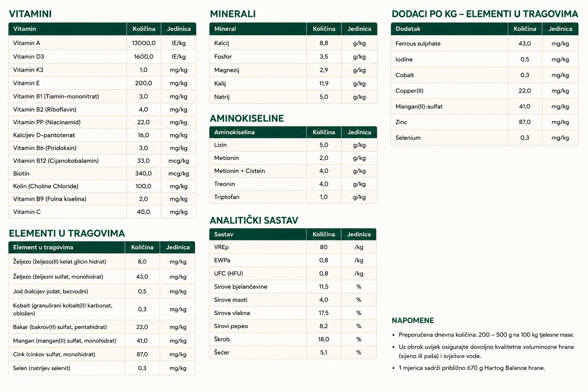
Task: Click the MINERALI section heading
Action: [233, 14]
